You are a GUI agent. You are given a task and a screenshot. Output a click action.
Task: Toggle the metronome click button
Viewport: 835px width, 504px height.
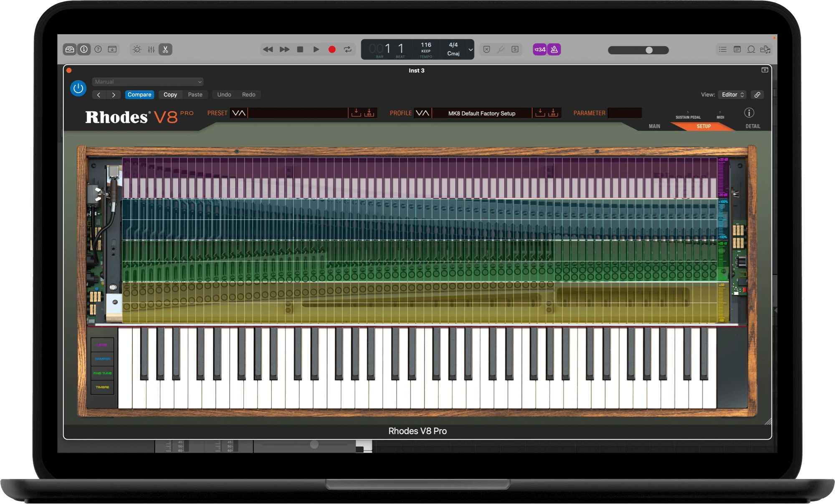click(554, 49)
